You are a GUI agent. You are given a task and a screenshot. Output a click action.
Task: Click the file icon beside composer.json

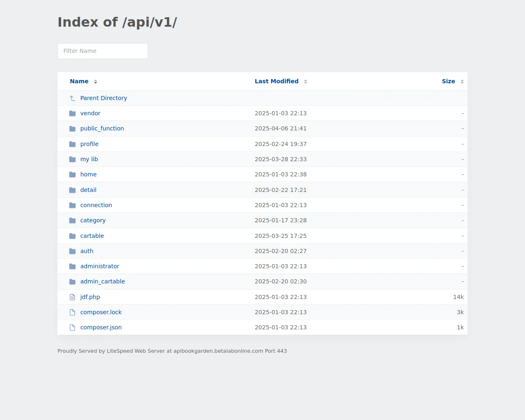(73, 327)
